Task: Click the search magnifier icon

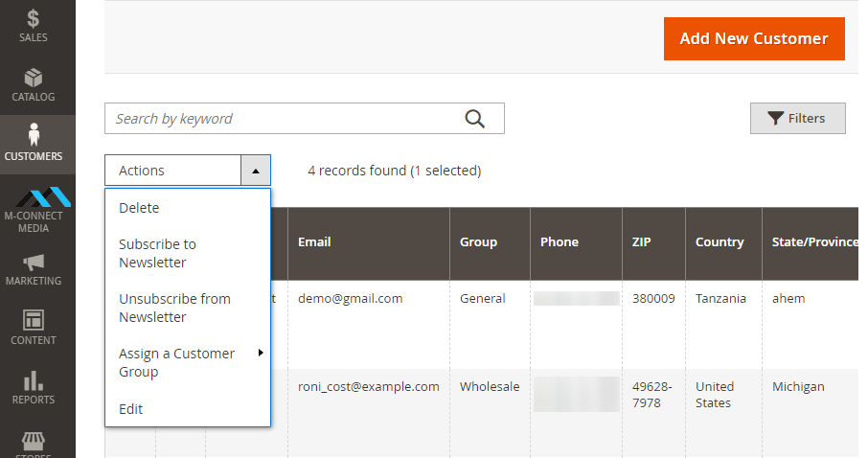Action: tap(475, 119)
